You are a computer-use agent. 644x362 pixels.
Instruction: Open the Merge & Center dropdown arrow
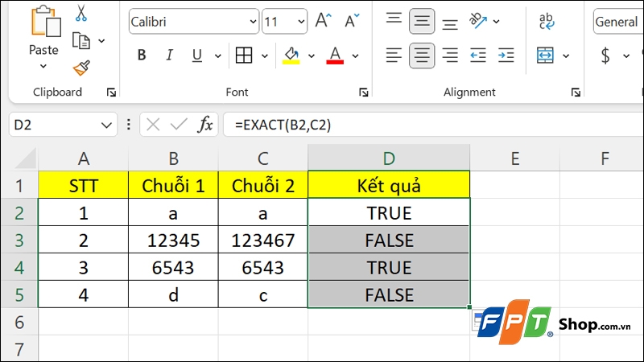coord(566,56)
